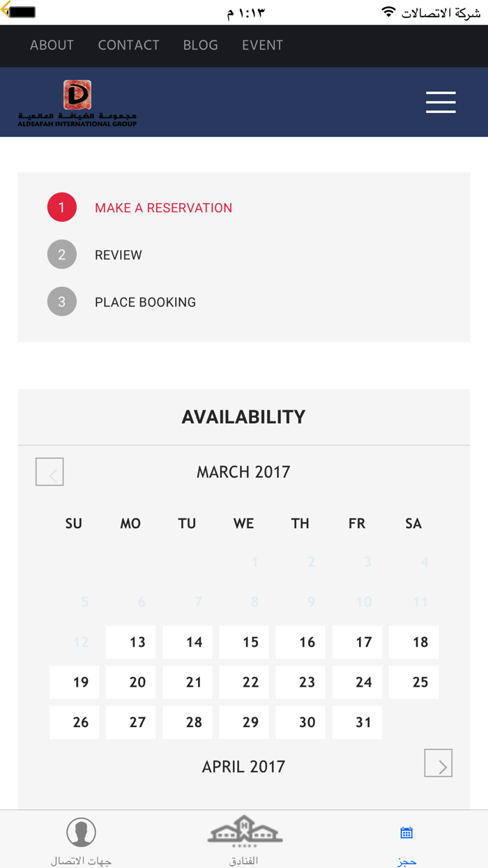Image resolution: width=488 pixels, height=868 pixels.
Task: Open the CONTACT menu item
Action: click(128, 45)
